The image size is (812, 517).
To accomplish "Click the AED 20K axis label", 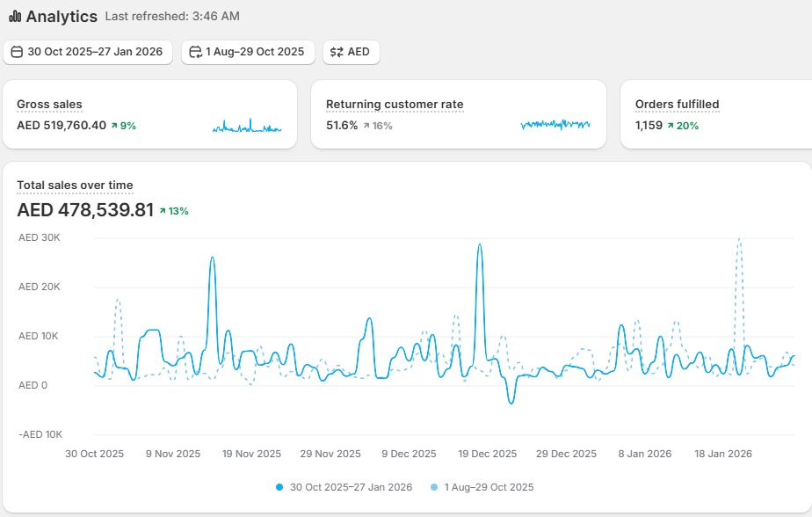I will pyautogui.click(x=40, y=287).
